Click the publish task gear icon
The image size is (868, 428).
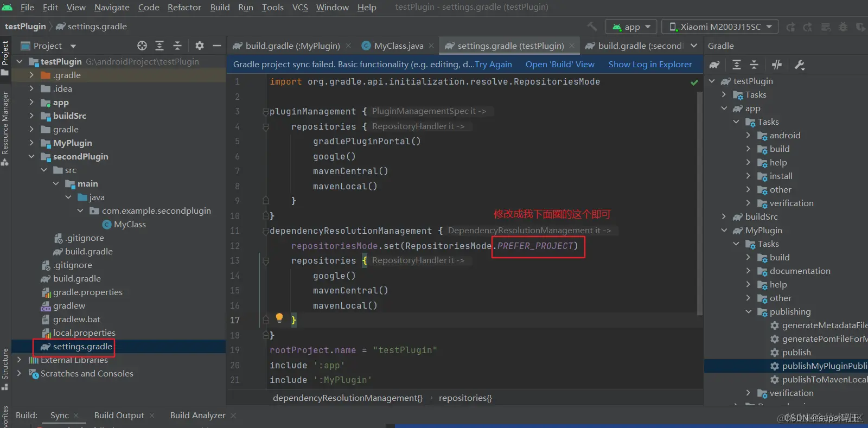pyautogui.click(x=775, y=353)
